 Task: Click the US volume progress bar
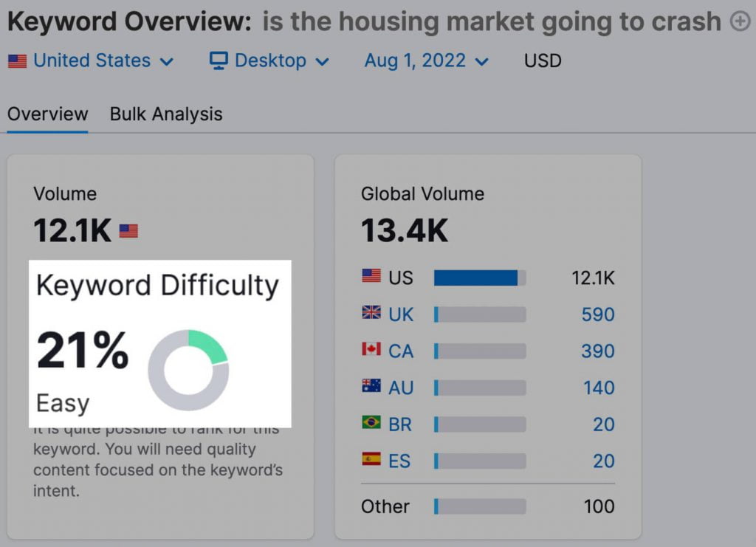click(x=480, y=278)
